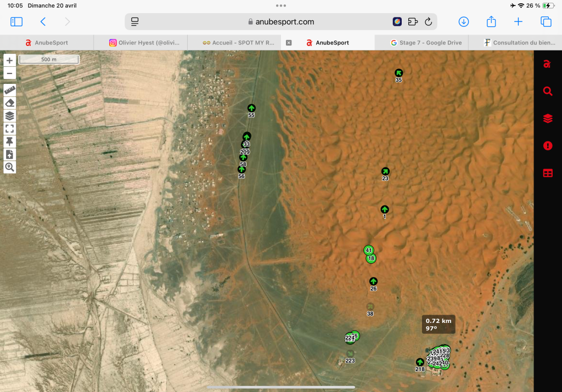Open the page format menu in address bar
This screenshot has height=392, width=562.
coord(135,22)
